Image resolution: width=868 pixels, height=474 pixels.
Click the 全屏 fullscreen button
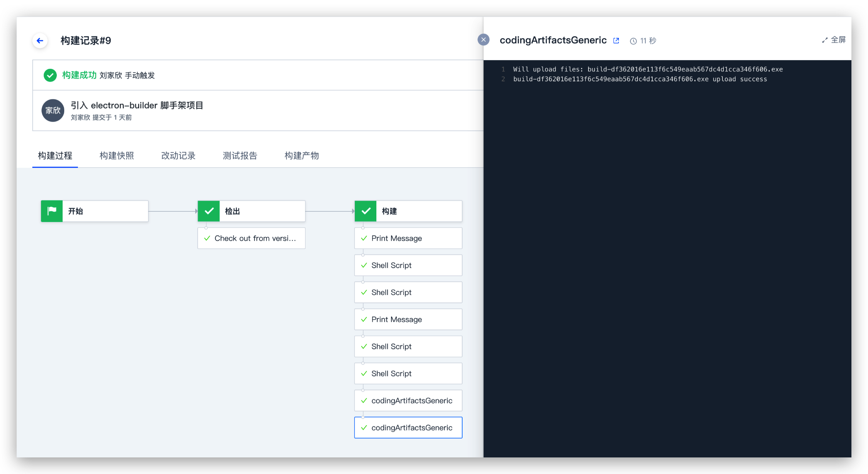coord(834,40)
